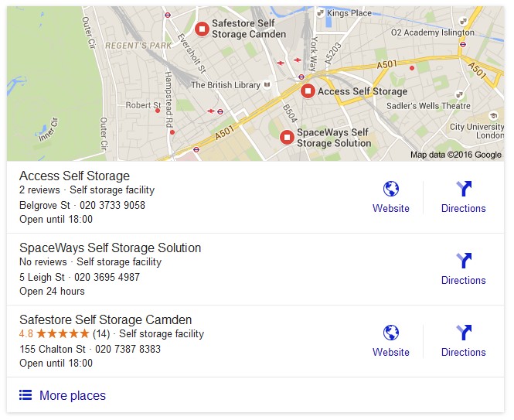Click Sadler's Wells Theatre label on map
514x420 pixels.
[428, 106]
